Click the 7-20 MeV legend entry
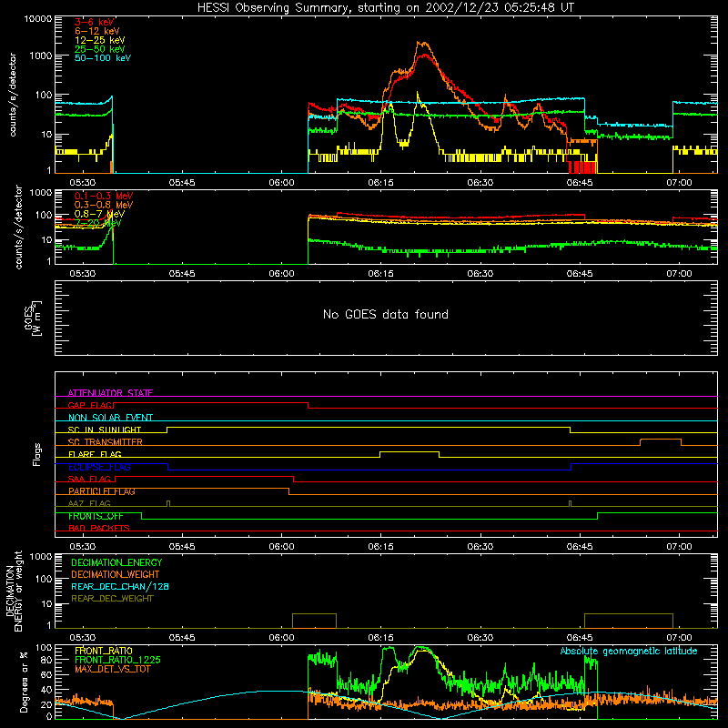Screen dimensions: 728x728 tap(98, 223)
